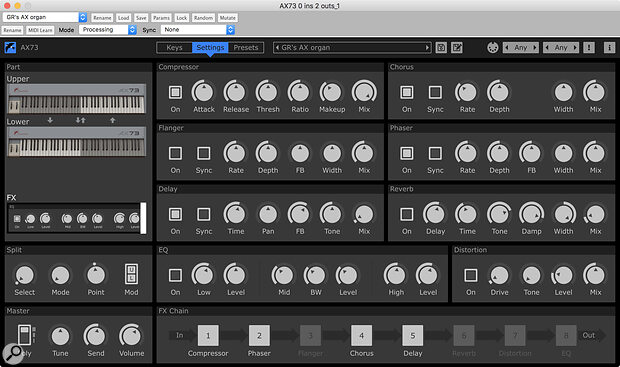Click the edit preset pencil icon

pos(457,48)
